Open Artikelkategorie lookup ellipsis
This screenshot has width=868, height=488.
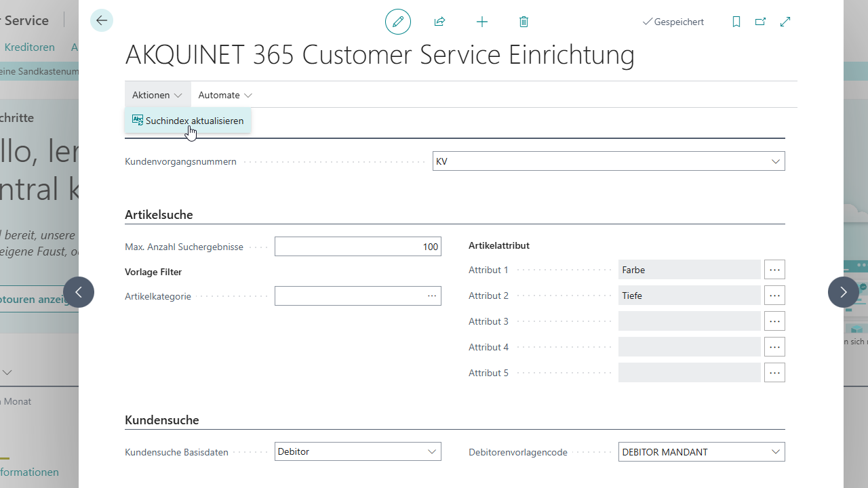click(432, 296)
